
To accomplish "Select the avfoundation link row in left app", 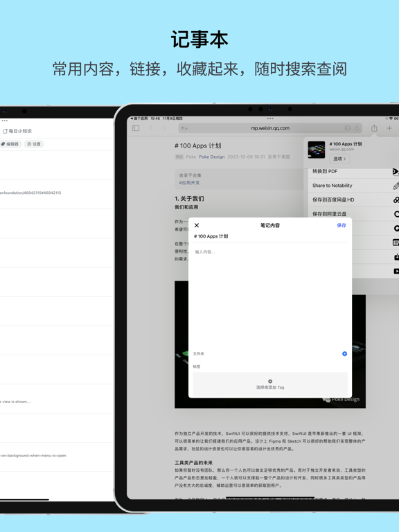I will point(56,194).
